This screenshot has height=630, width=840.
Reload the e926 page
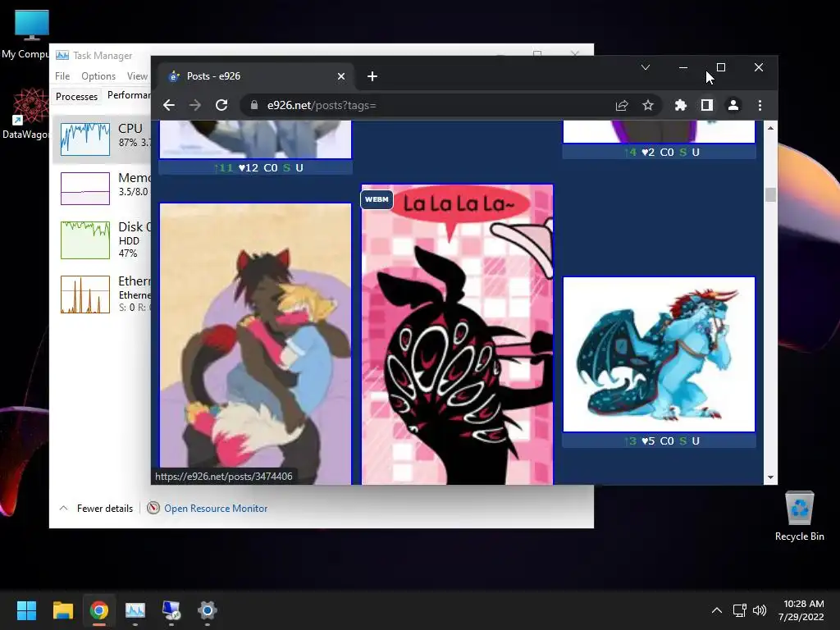point(221,106)
